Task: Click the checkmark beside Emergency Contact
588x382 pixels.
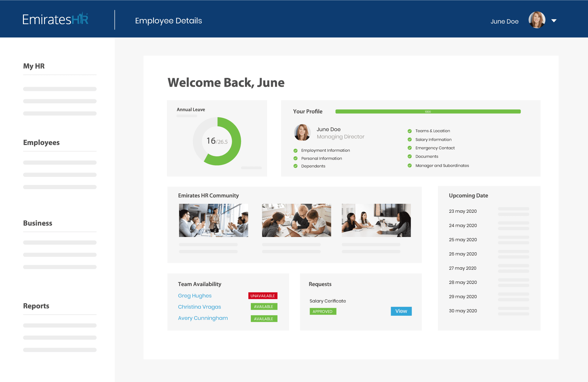Action: tap(409, 147)
